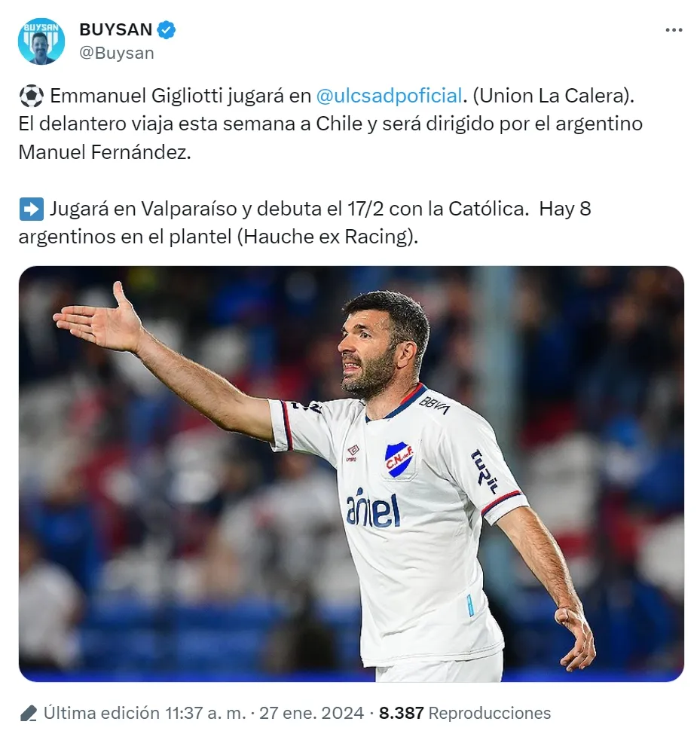Open the @ulcsadpoficial mention link
This screenshot has height=743, width=700.
click(x=389, y=96)
